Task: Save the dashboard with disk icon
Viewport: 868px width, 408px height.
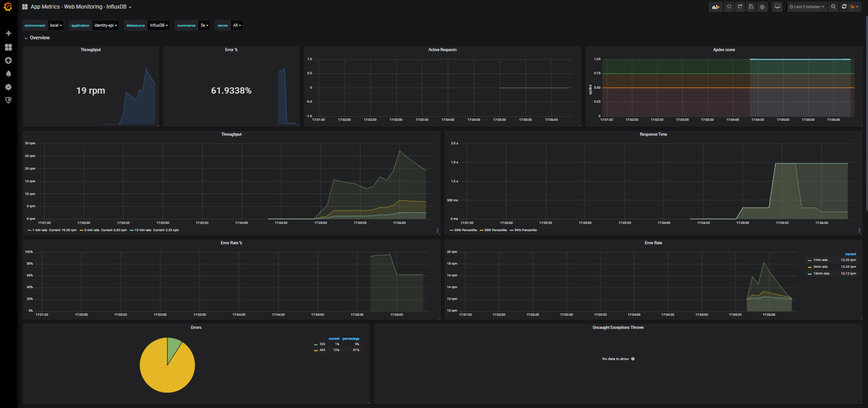Action: pyautogui.click(x=751, y=7)
